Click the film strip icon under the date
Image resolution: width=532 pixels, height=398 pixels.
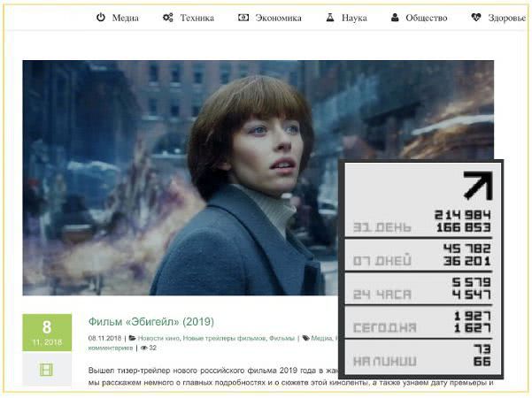pyautogui.click(x=47, y=370)
